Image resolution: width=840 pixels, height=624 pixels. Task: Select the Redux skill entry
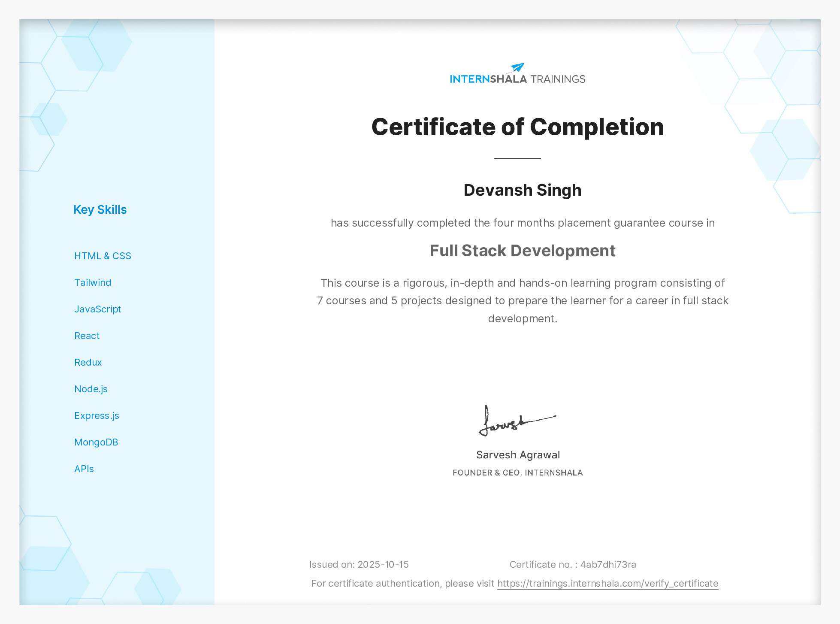tap(88, 362)
